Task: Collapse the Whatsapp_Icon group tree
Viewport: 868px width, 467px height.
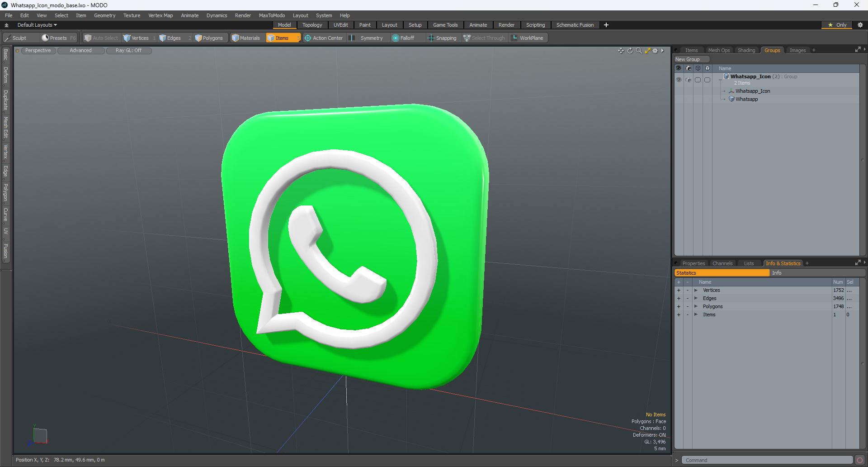Action: pyautogui.click(x=721, y=79)
